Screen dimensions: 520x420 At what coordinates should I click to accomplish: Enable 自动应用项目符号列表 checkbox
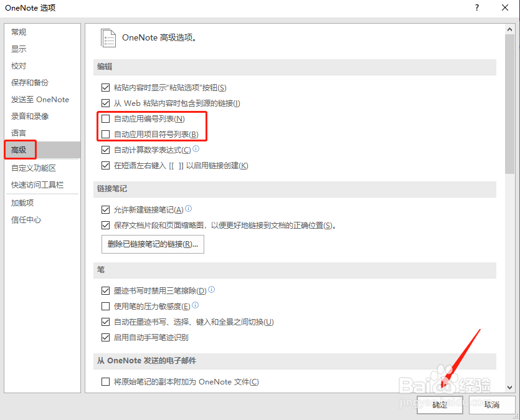click(x=105, y=135)
